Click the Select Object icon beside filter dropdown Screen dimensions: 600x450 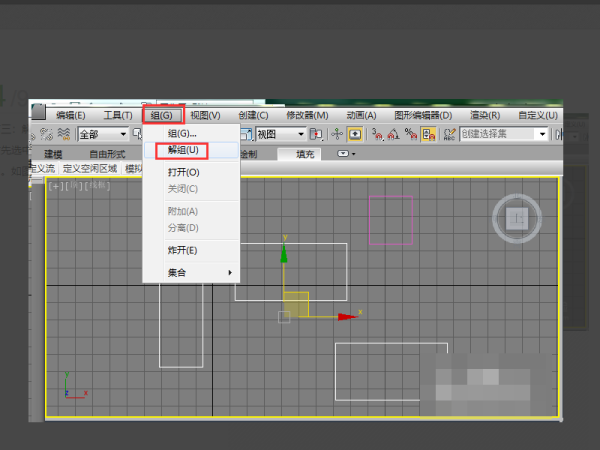coord(137,134)
